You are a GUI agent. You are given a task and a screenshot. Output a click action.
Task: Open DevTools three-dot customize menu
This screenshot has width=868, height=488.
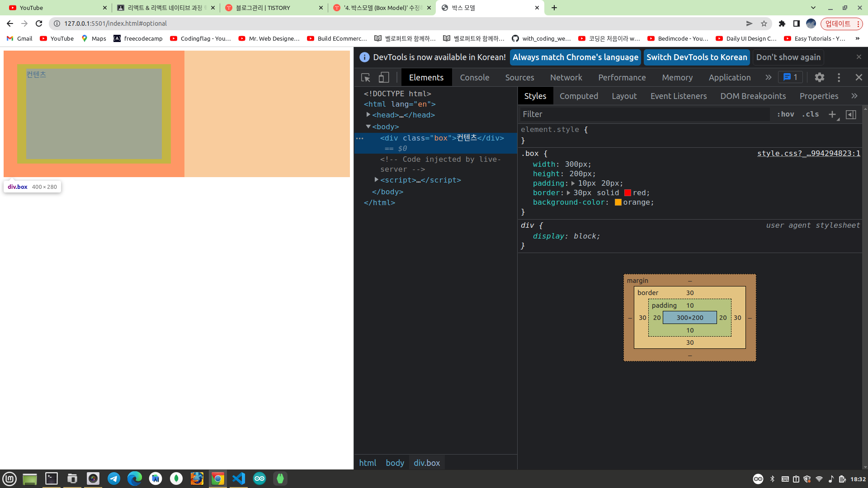pyautogui.click(x=839, y=78)
